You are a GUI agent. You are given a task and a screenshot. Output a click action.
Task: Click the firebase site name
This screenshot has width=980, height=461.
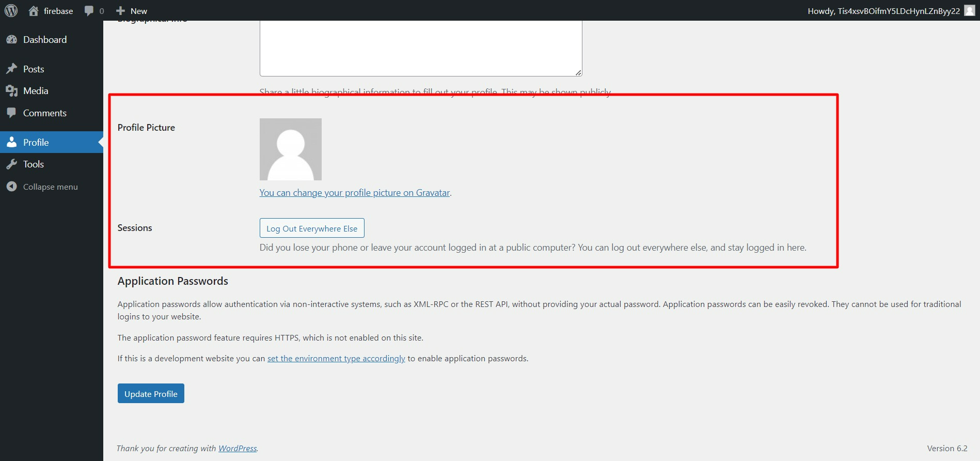click(58, 11)
